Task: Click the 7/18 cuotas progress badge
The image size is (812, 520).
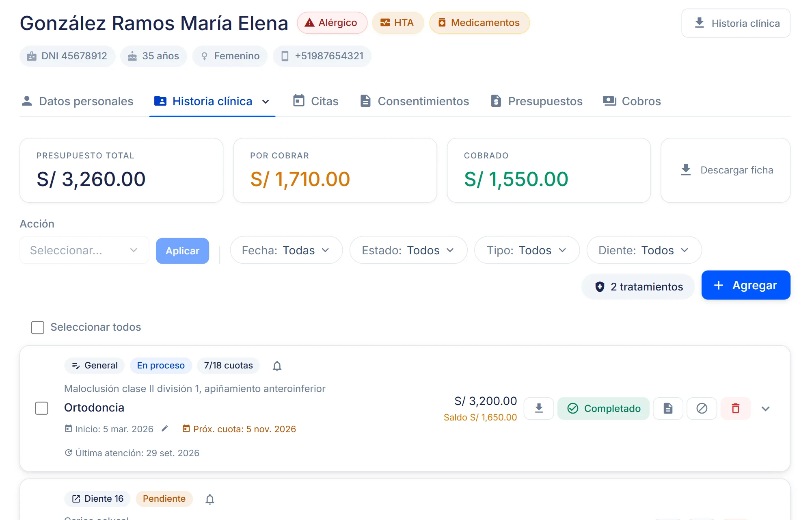Action: [x=229, y=366]
